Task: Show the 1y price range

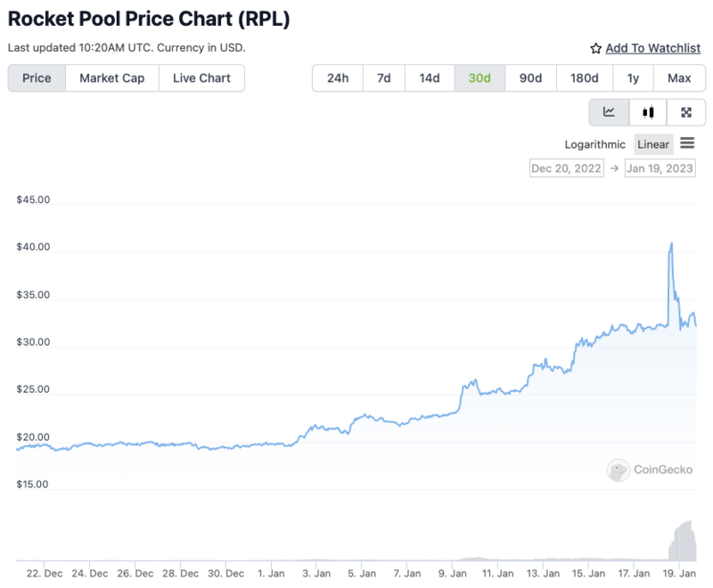Action: coord(633,78)
